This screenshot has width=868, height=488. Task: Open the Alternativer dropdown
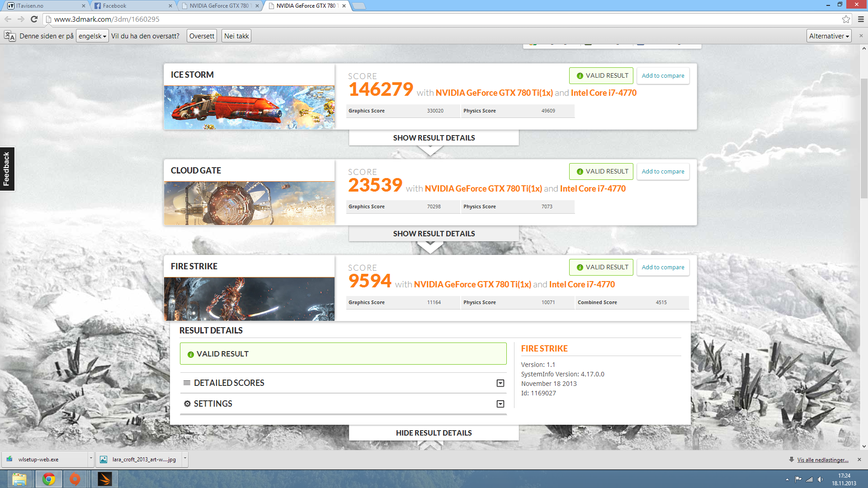[x=829, y=36]
